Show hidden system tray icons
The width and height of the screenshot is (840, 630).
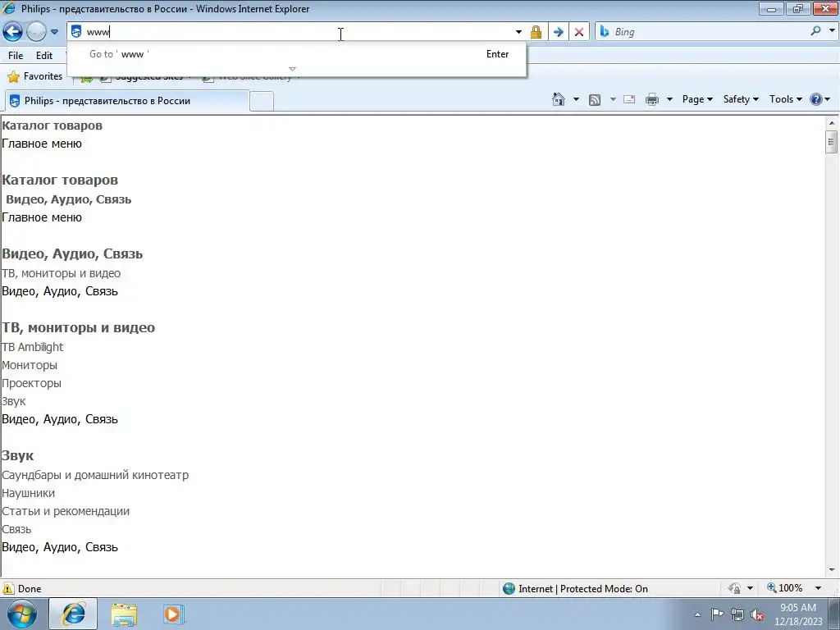(x=697, y=614)
